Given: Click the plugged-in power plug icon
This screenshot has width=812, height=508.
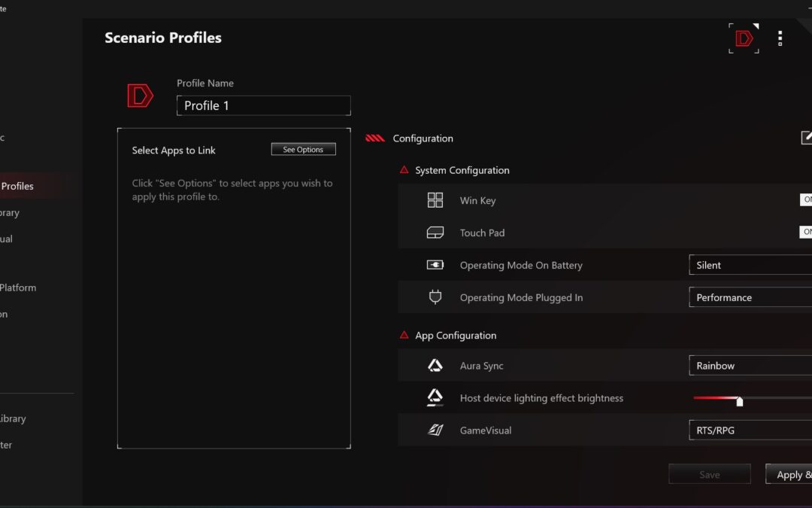Looking at the screenshot, I should 435,297.
